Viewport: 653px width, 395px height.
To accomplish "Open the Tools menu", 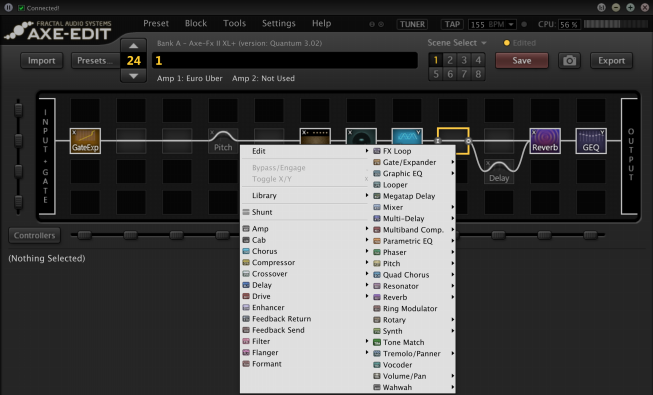I will click(234, 23).
